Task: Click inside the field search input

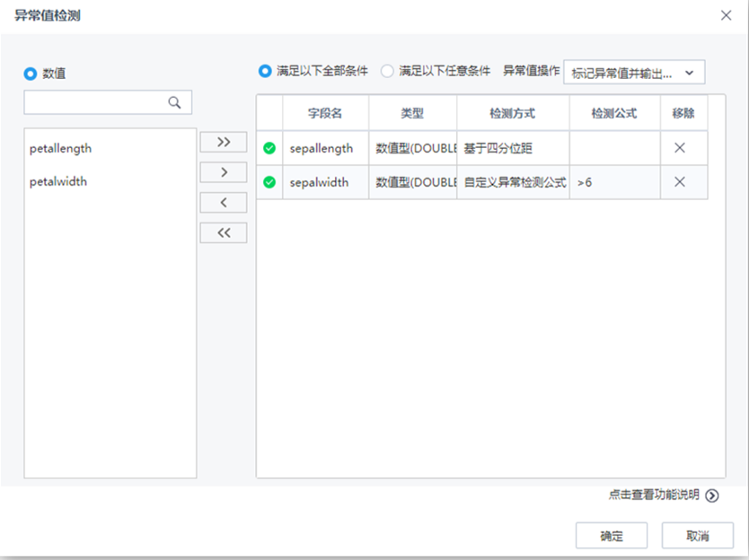Action: 99,101
